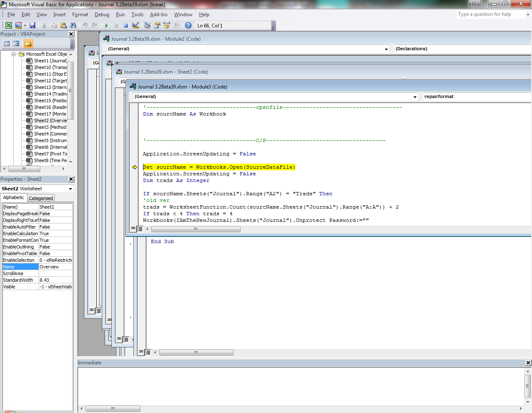Image resolution: width=532 pixels, height=413 pixels.
Task: Open the Debug menu
Action: 102,15
